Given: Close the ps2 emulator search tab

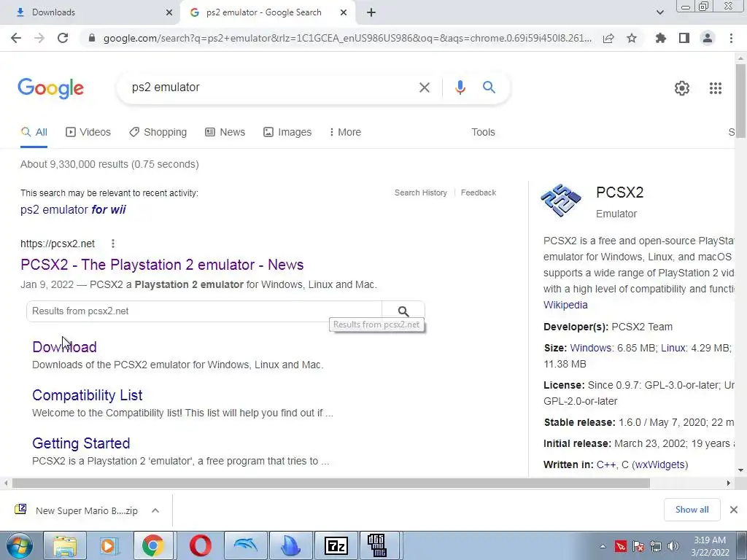Looking at the screenshot, I should [x=344, y=12].
